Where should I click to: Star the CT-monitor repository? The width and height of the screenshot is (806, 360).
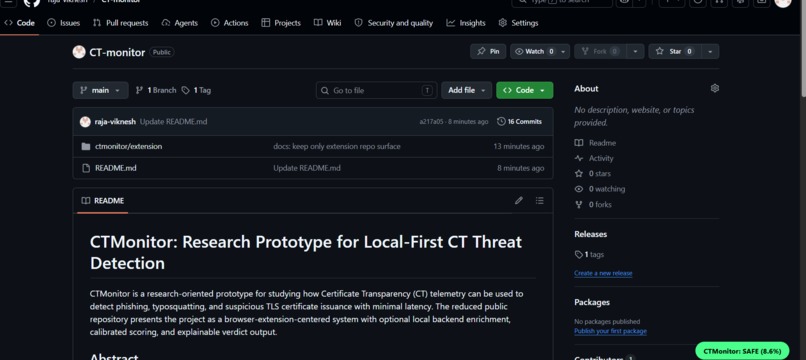coord(674,51)
